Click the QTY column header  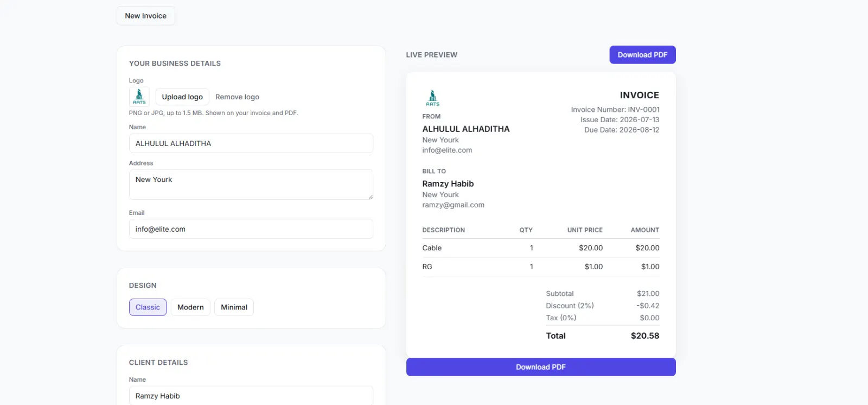(526, 230)
